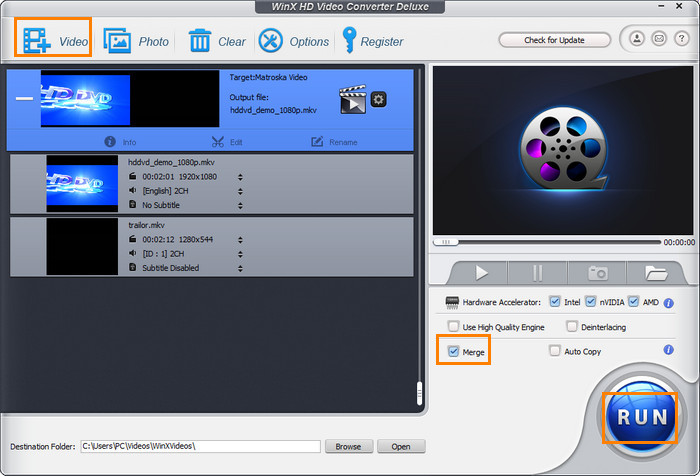Open the download/account icon at top right

point(637,39)
